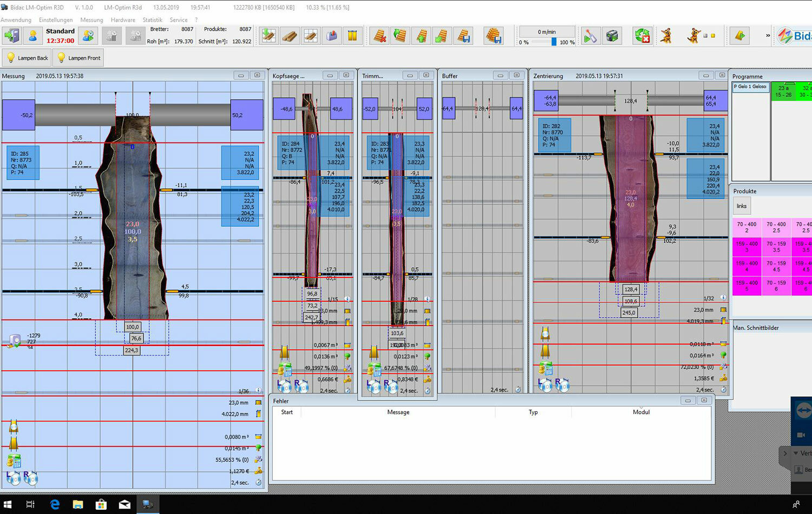Click the 128,4 width box in Zentrierung
Image resolution: width=812 pixels, height=514 pixels.
(x=631, y=289)
